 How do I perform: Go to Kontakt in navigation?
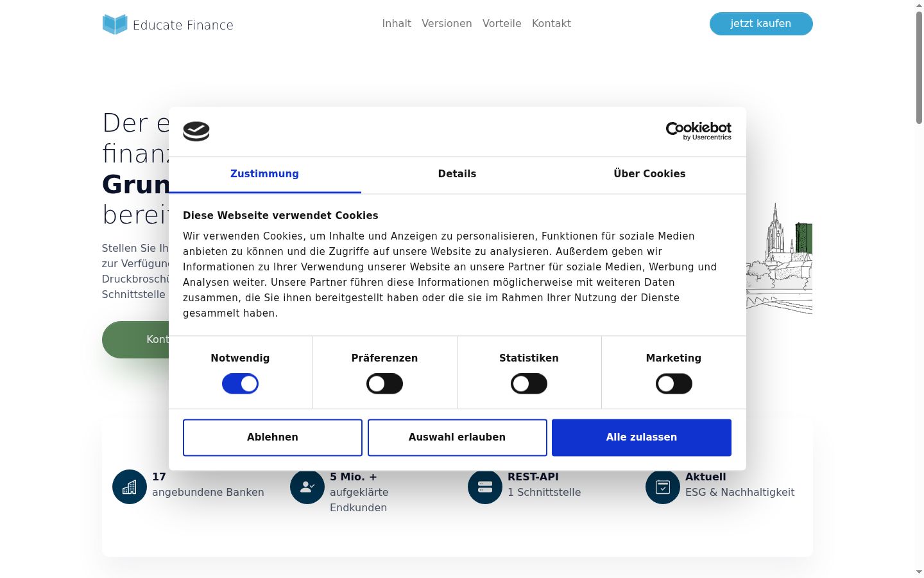[x=551, y=24]
